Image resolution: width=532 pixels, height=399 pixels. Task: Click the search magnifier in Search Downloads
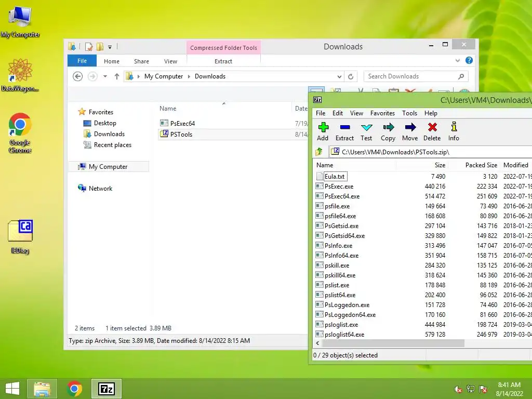461,76
